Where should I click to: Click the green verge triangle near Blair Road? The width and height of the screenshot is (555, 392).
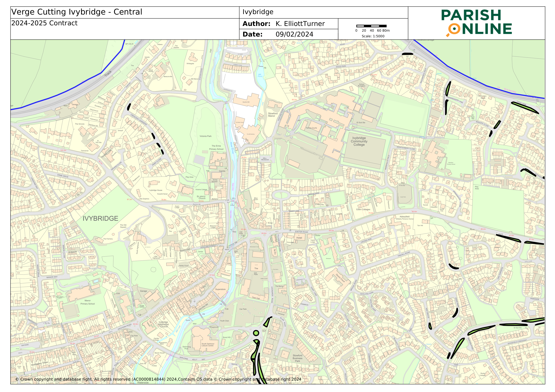coord(267,322)
